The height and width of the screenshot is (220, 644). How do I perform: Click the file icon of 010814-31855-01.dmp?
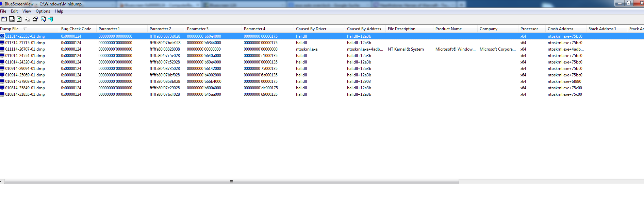click(2, 94)
